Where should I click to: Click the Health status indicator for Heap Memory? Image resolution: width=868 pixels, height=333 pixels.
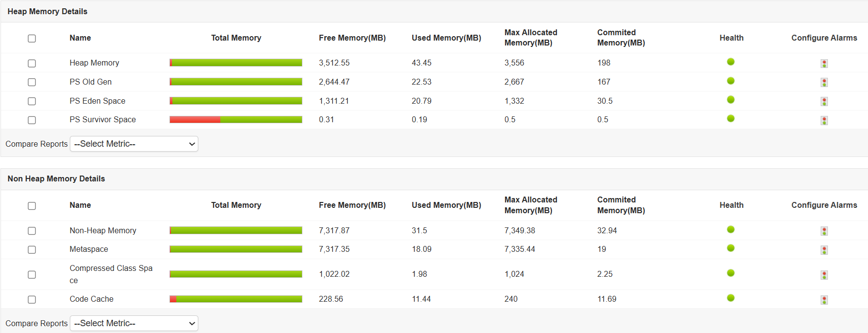coord(730,62)
